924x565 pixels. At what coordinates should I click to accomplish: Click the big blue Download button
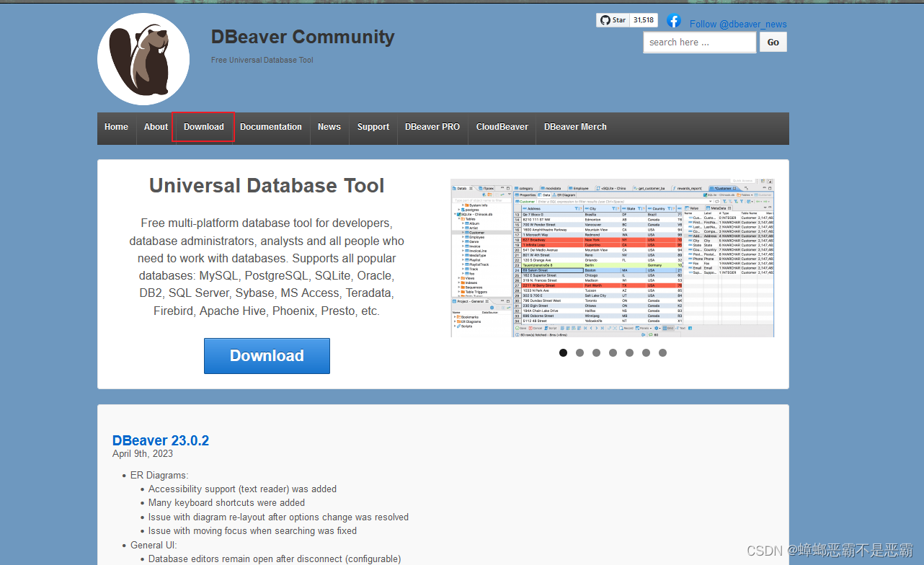[x=267, y=356]
